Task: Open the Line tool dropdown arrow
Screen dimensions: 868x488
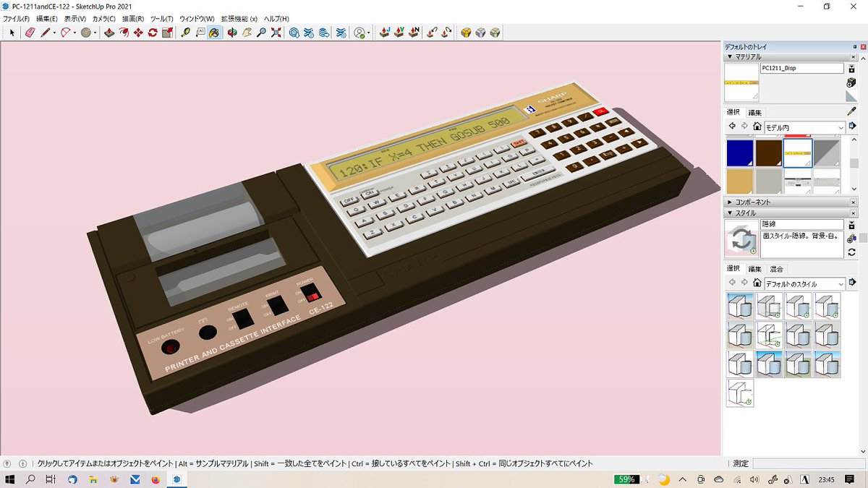Action: coord(54,33)
